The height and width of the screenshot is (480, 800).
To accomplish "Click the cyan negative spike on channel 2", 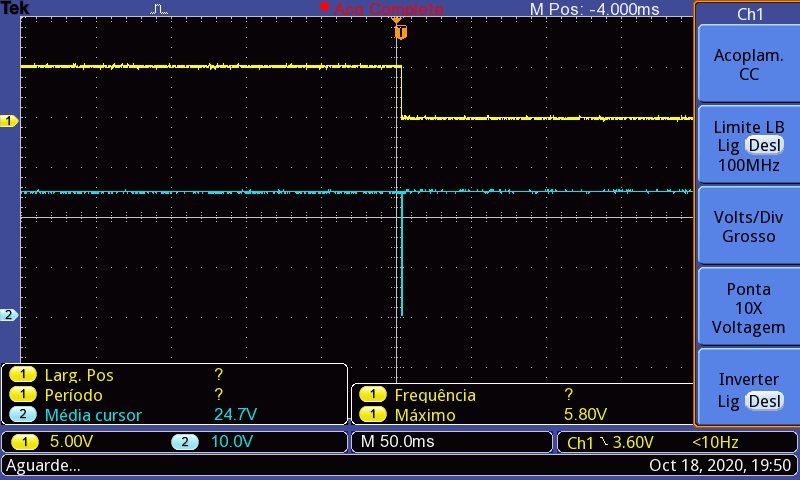I will tap(402, 254).
